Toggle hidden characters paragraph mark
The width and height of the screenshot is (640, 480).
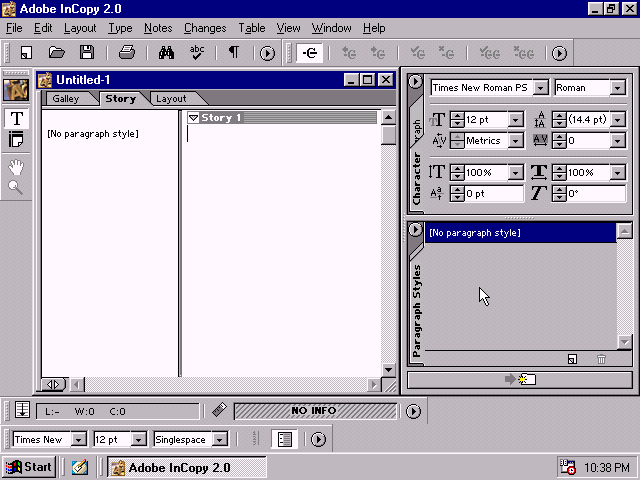point(234,53)
